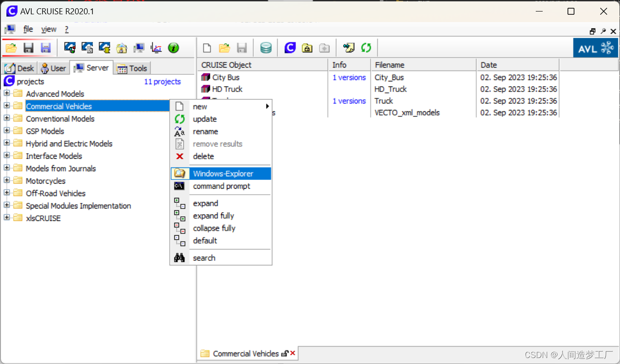Viewport: 620px width, 364px height.
Task: Click the house icon in left toolbar
Action: coord(122,48)
